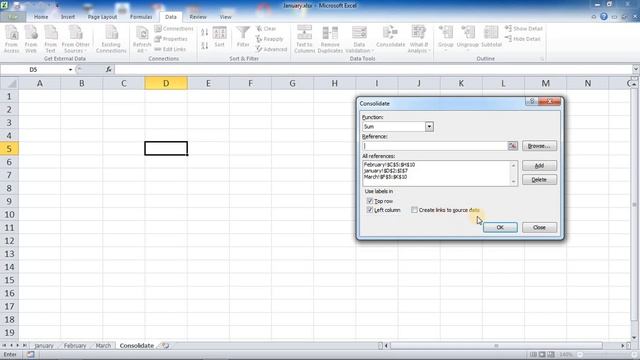The height and width of the screenshot is (360, 640).
Task: Click the Ungroup outline icon
Action: 467,37
